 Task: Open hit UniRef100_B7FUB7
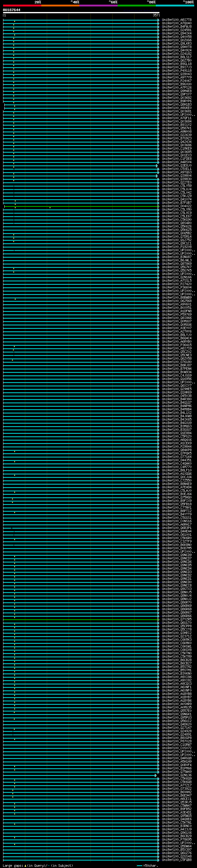(x=176, y=203)
